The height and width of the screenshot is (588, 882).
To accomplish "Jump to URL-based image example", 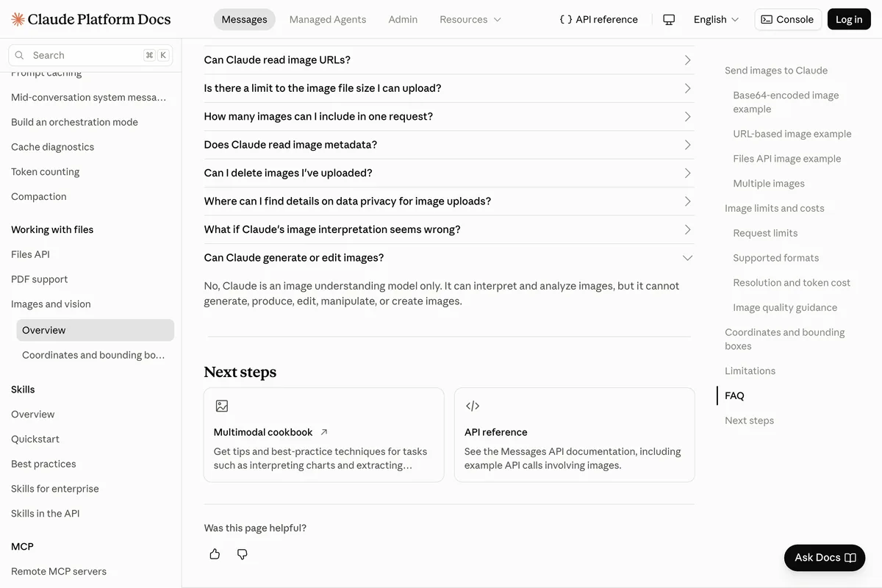I will tap(792, 134).
